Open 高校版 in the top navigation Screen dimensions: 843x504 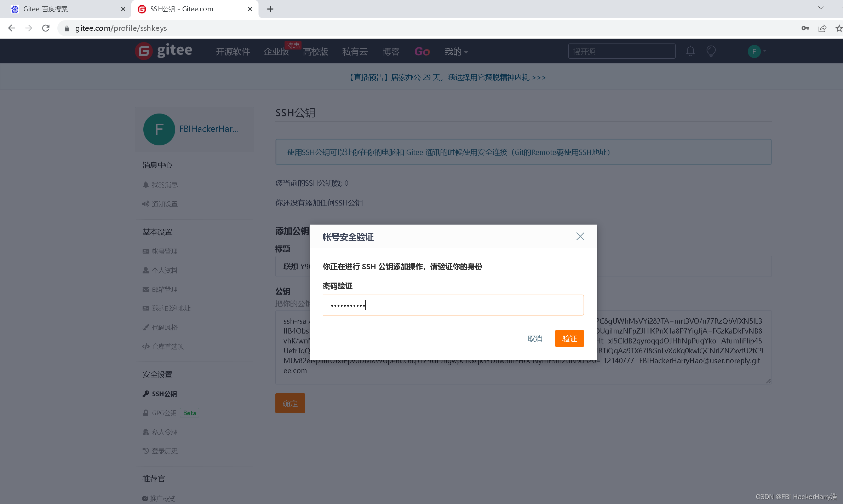pyautogui.click(x=316, y=52)
